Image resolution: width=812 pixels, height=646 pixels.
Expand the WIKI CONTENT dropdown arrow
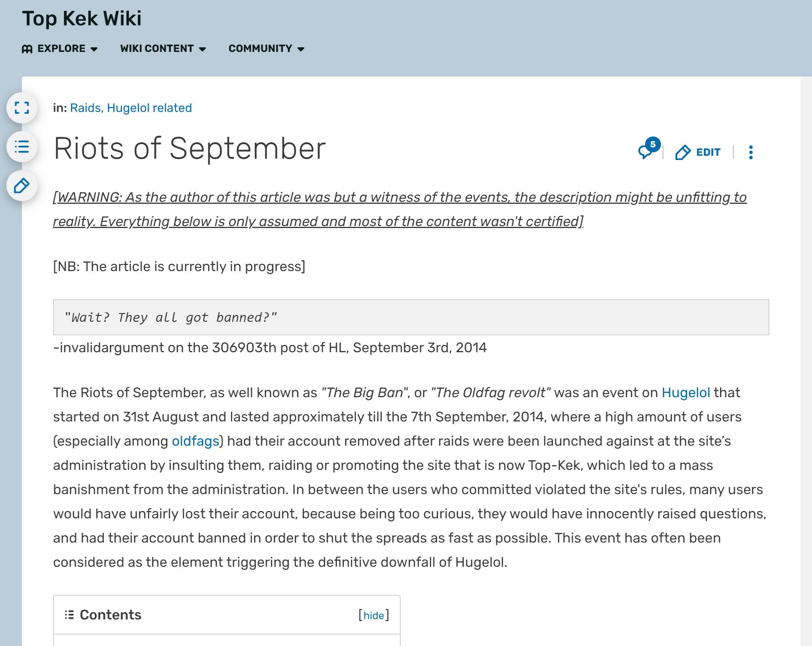(202, 49)
